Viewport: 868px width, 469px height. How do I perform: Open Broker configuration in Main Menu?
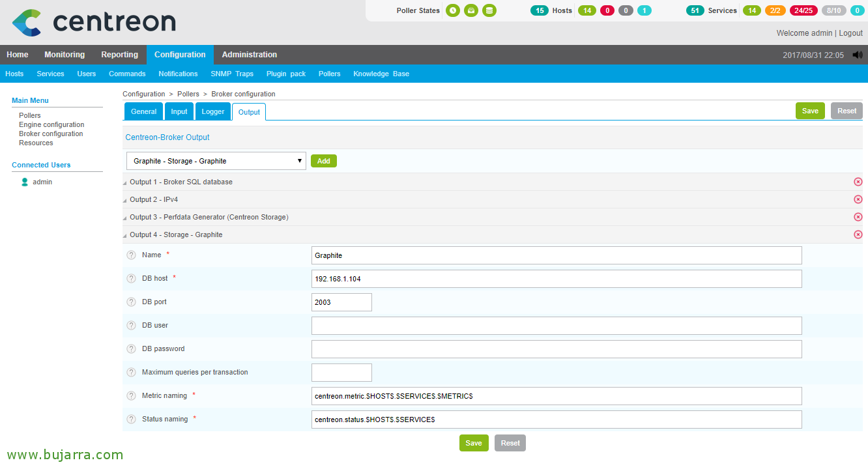(51, 134)
